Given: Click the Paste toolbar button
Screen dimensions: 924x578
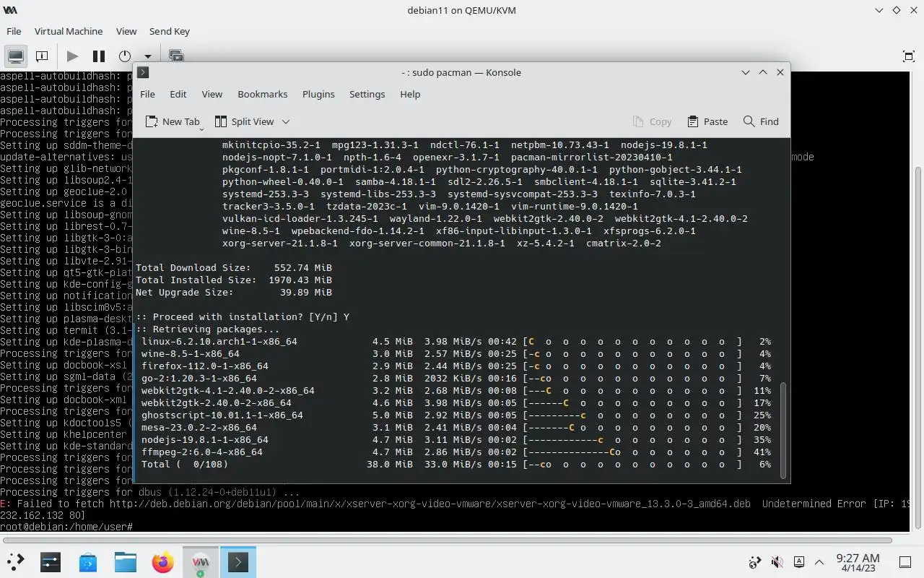Looking at the screenshot, I should coord(707,121).
